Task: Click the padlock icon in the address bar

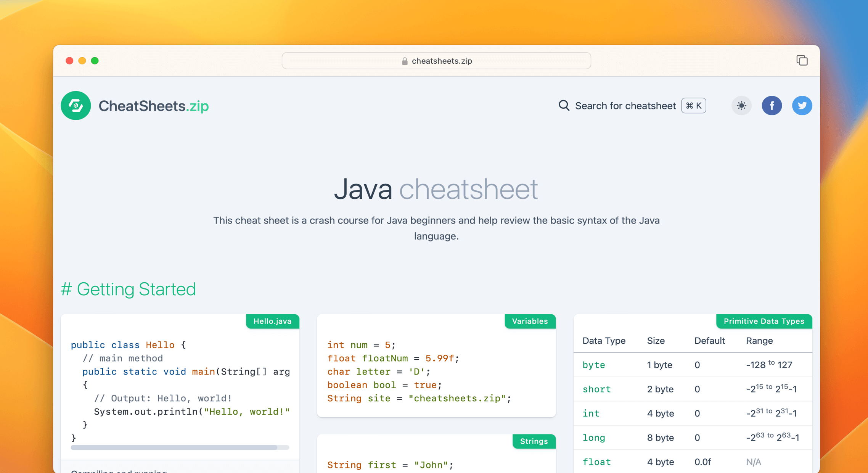Action: pyautogui.click(x=404, y=61)
